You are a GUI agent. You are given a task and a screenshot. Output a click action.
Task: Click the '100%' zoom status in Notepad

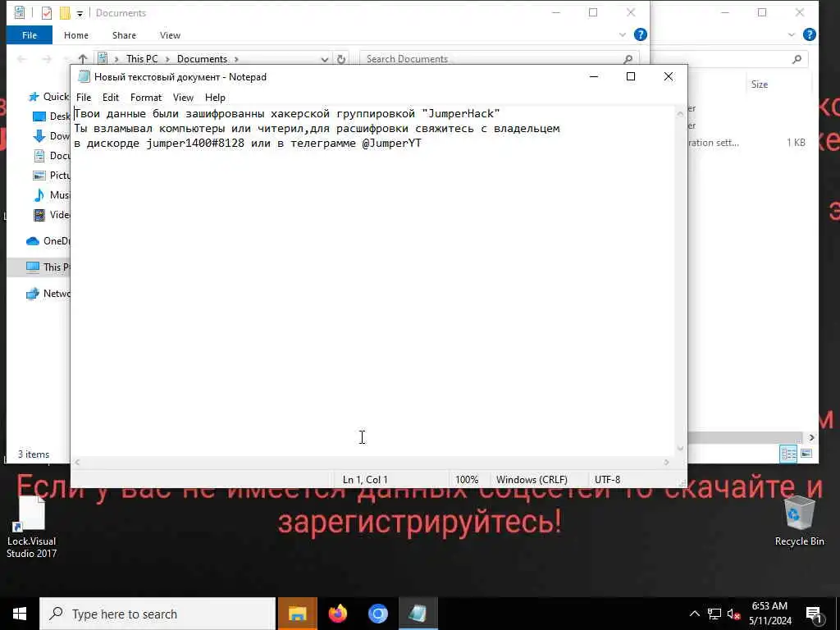(x=467, y=479)
